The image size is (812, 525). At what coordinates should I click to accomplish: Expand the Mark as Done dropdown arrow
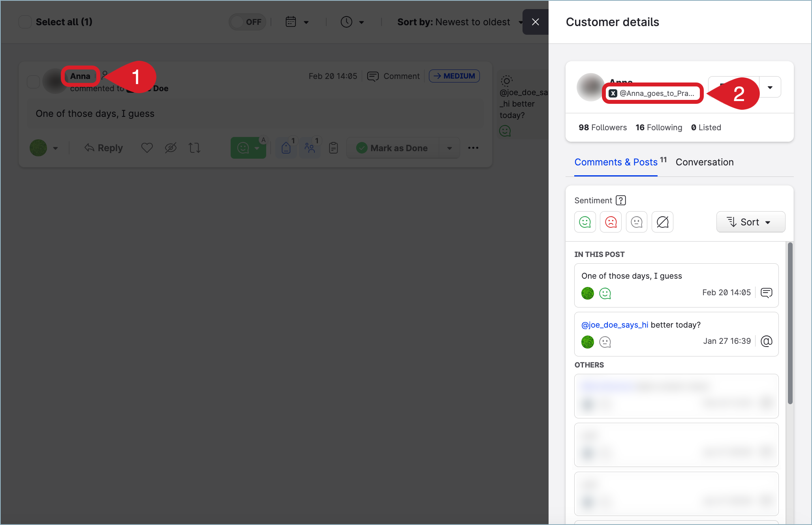click(449, 148)
